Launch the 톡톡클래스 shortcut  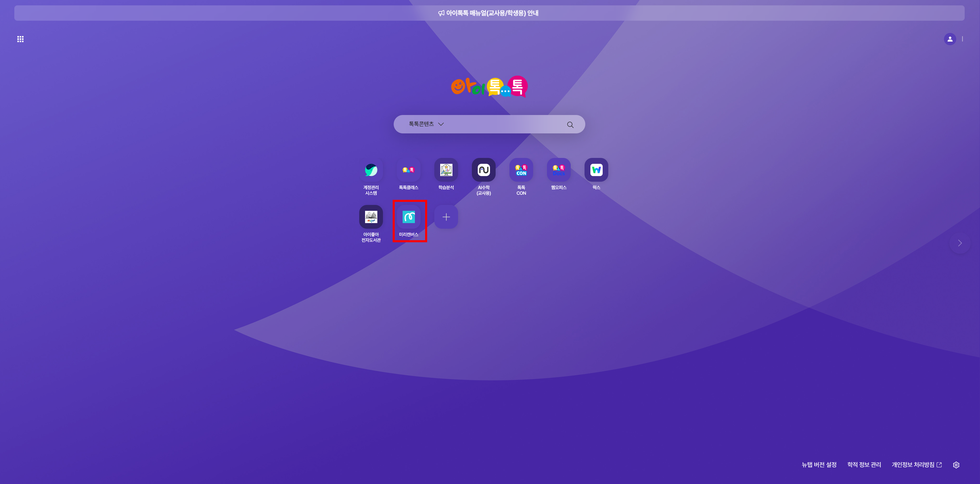(x=408, y=170)
